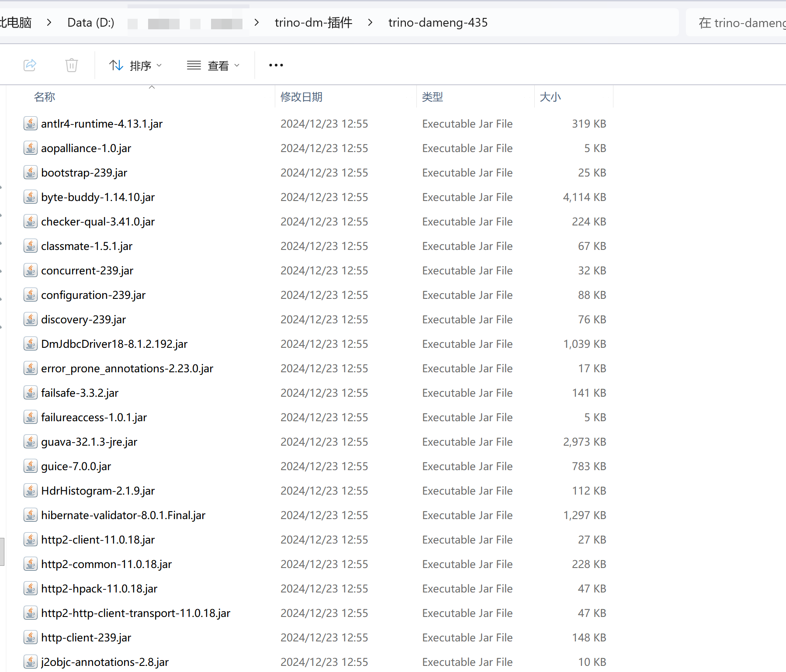Select the HdrHistogram-2.1.9.jar file icon
The width and height of the screenshot is (786, 672).
[30, 491]
